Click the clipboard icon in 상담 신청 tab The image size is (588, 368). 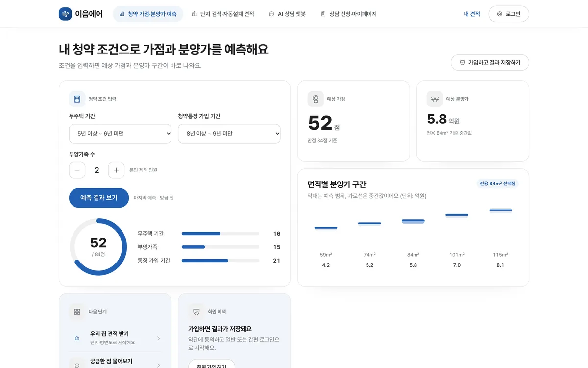[x=323, y=14]
